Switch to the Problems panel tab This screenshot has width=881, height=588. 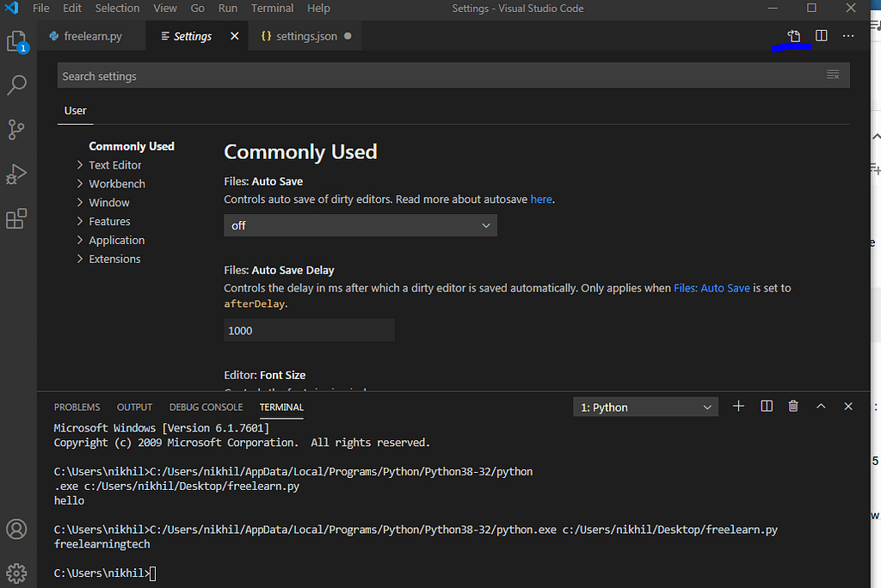77,407
